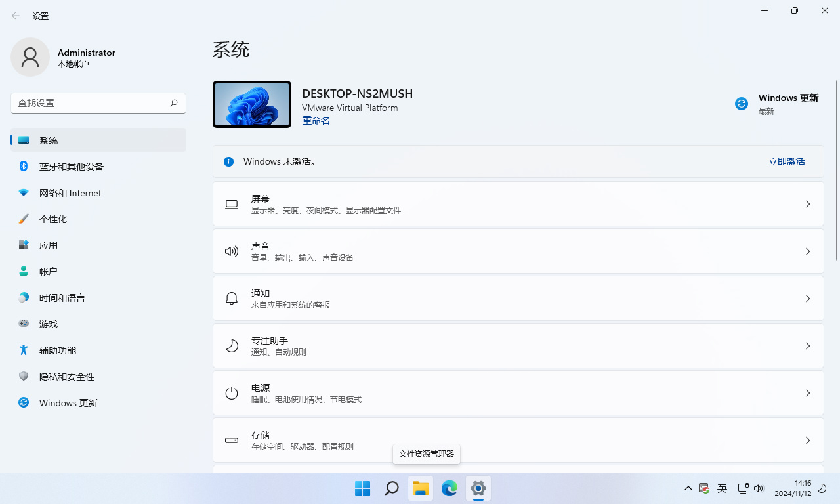Show hidden tray icons chevron

(688, 488)
